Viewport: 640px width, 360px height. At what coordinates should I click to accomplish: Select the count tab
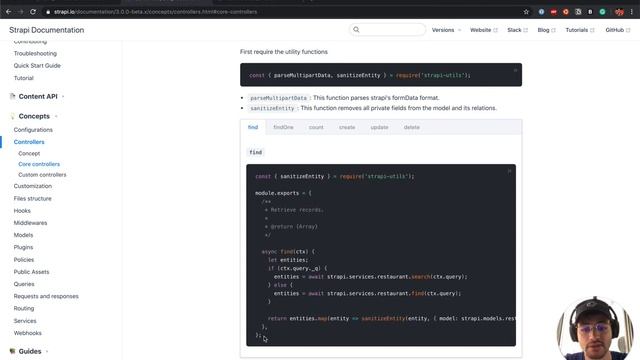[316, 127]
